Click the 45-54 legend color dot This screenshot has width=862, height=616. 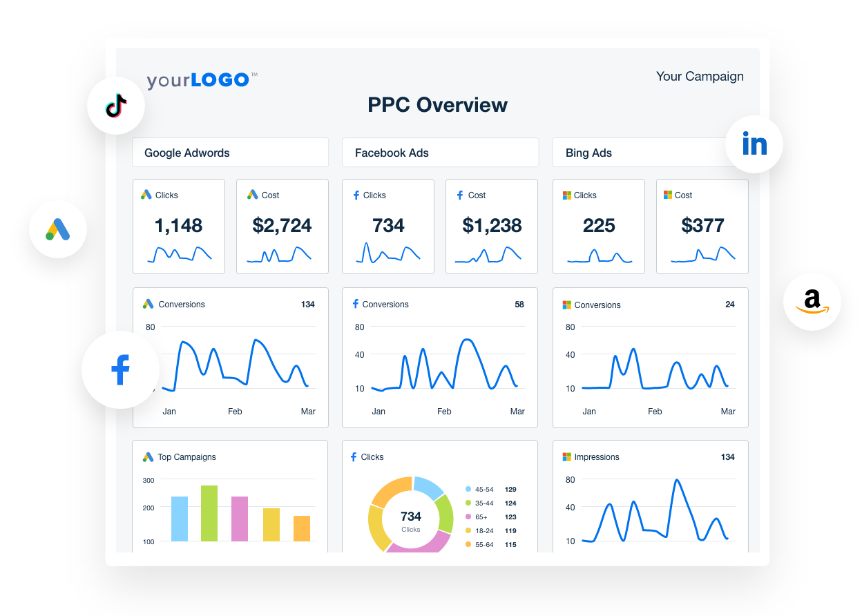468,489
